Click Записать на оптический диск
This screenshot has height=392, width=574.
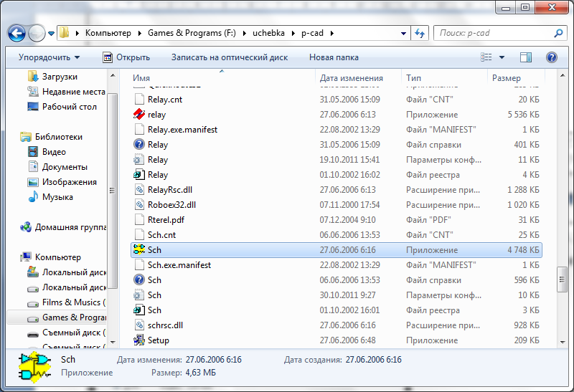click(x=230, y=57)
